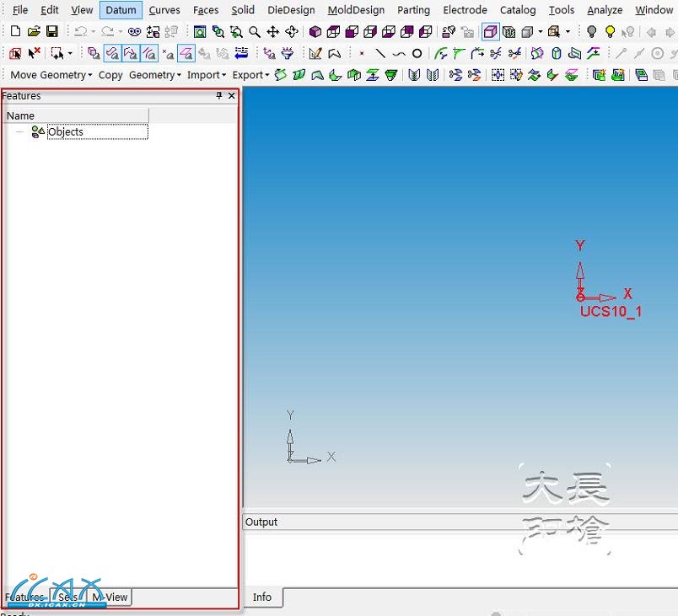Activate the Pan four-arrow tool

273,32
